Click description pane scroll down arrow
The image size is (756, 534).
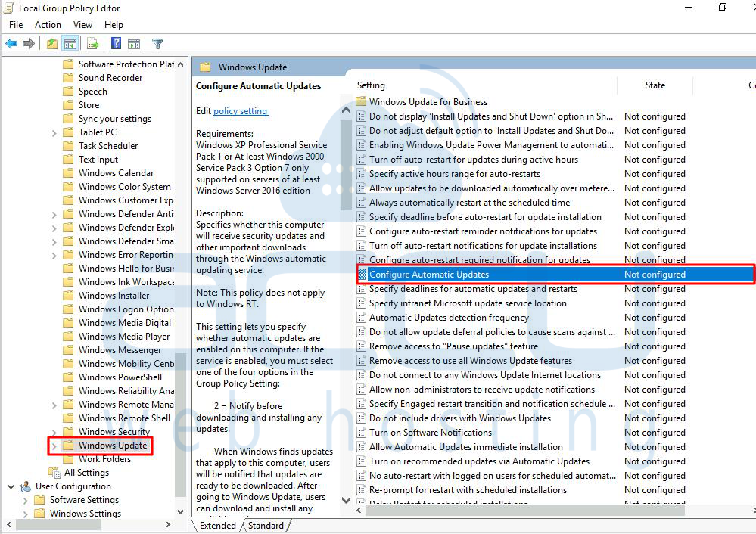(346, 500)
